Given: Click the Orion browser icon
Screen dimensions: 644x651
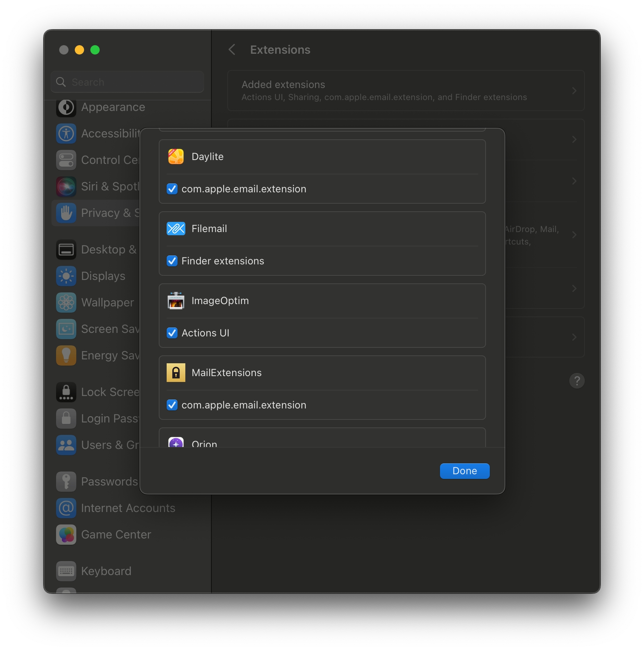Looking at the screenshot, I should [176, 443].
